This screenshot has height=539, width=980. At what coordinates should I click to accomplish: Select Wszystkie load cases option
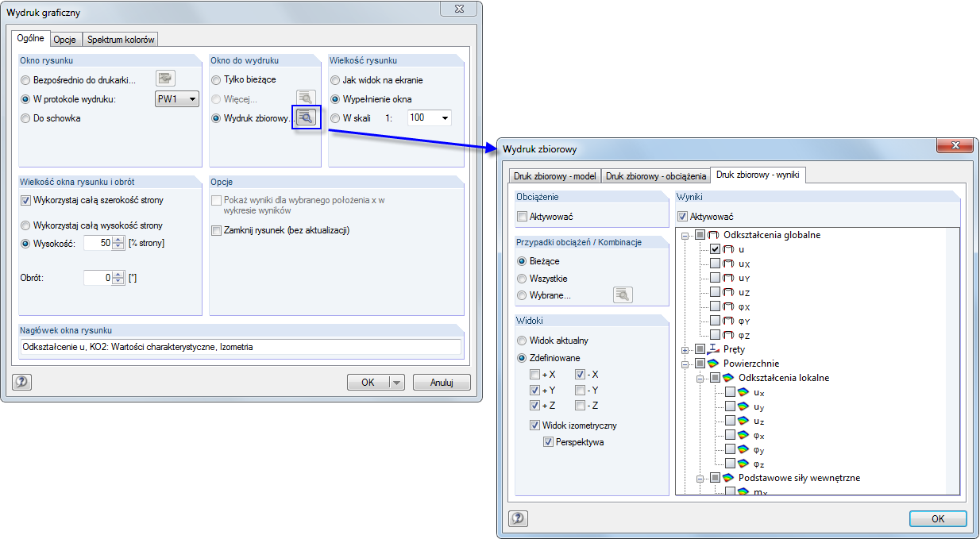522,279
